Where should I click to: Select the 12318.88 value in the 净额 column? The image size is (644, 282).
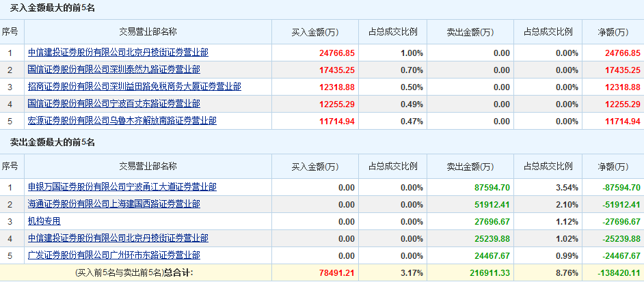[x=623, y=87]
